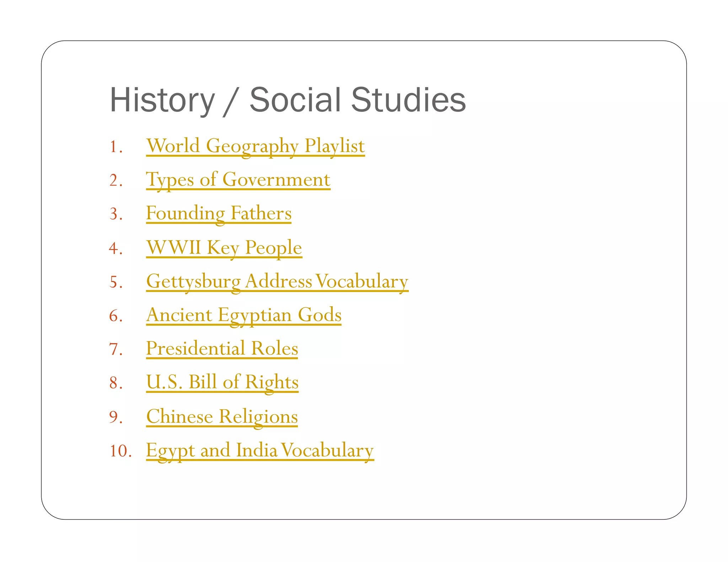
Task: Click list number 3 beside Founding Fathers
Action: tap(116, 214)
